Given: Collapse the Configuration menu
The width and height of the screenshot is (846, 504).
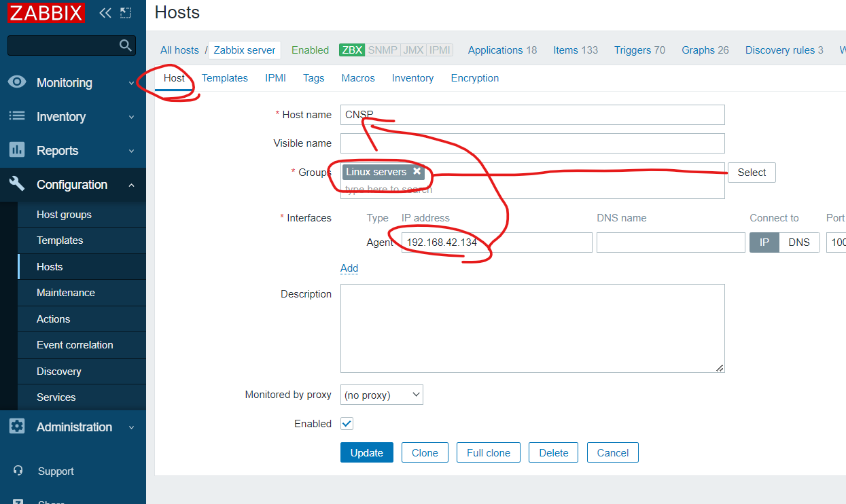Looking at the screenshot, I should click(x=131, y=185).
